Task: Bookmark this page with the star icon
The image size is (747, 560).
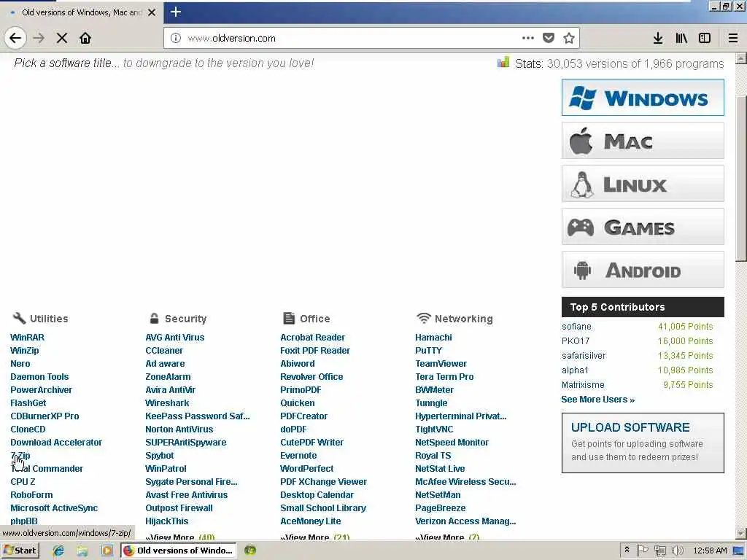Action: 569,38
